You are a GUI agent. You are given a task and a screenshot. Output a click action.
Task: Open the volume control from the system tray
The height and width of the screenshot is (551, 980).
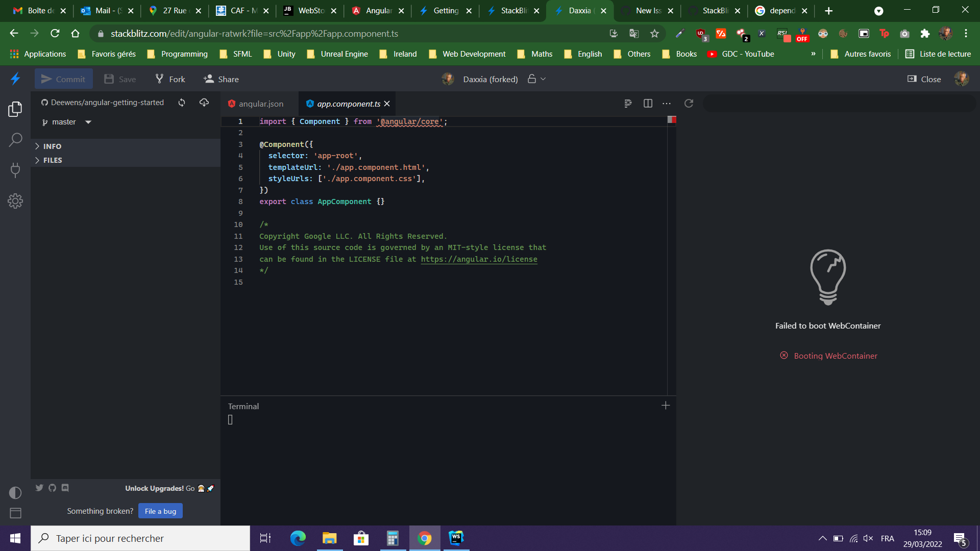pos(868,538)
